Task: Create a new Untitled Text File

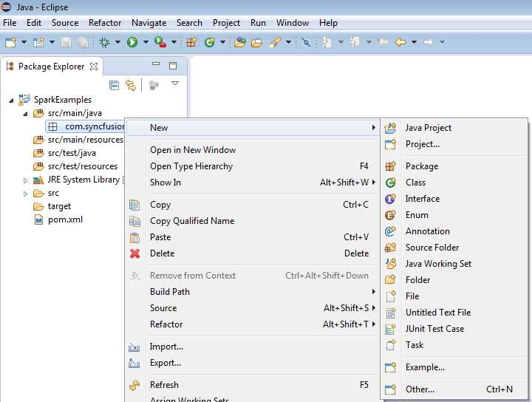Action: (x=454, y=313)
